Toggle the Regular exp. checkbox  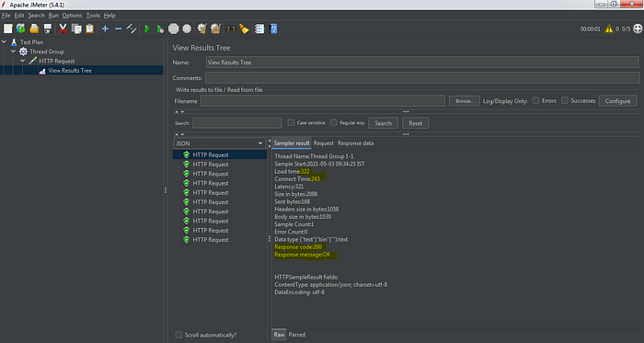click(333, 122)
